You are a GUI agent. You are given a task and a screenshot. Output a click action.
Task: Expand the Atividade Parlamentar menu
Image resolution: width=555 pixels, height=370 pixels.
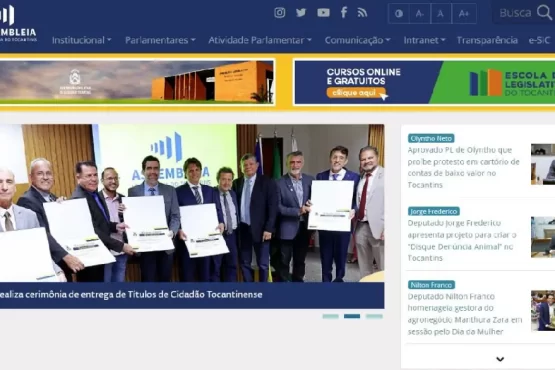point(260,40)
